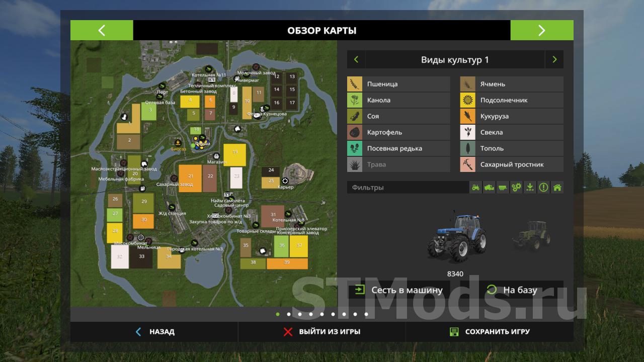644x362 pixels.
Task: Click the animal marker beside field 1
Action: [124, 116]
